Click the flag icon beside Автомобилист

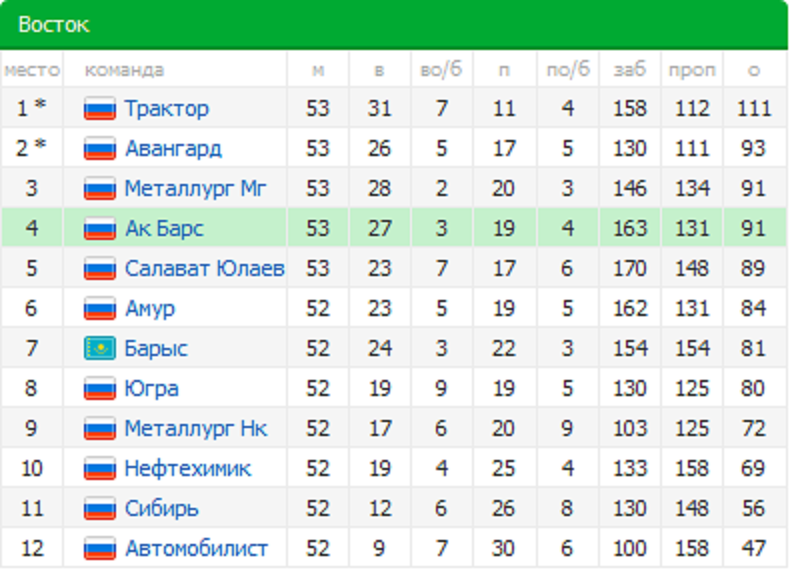[100, 549]
